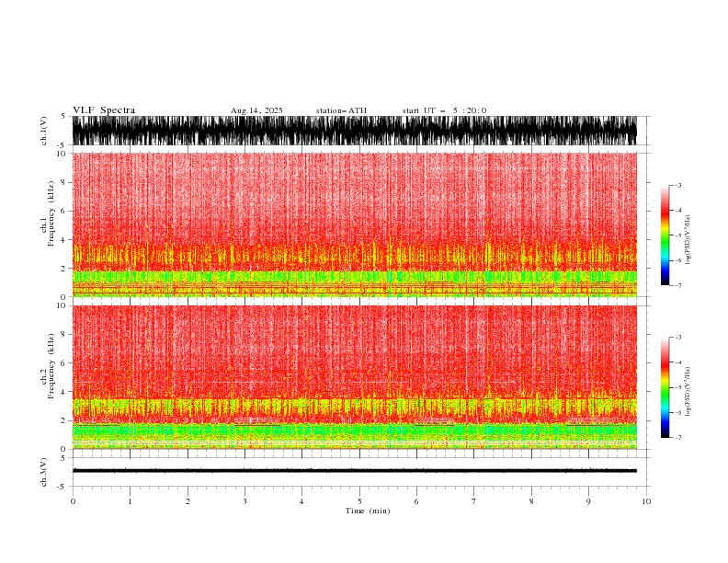Select the date text "Aug.14, 2025"
The height and width of the screenshot is (563, 728).
tap(256, 110)
